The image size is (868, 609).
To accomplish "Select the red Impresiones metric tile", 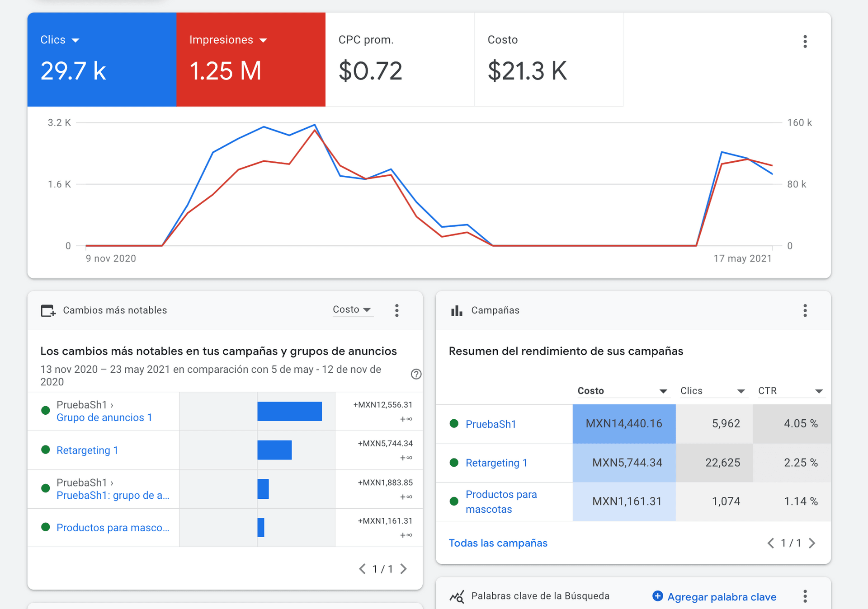I will 251,60.
